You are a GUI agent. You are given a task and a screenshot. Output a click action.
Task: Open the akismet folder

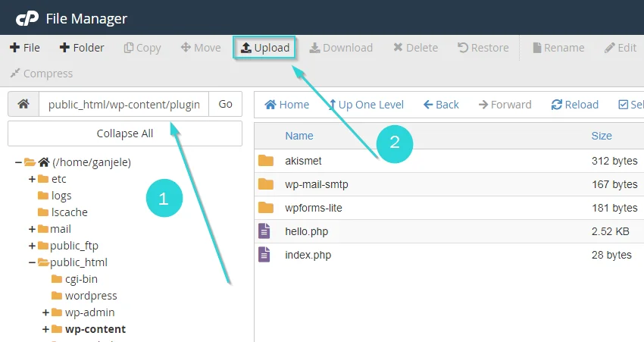pyautogui.click(x=303, y=161)
